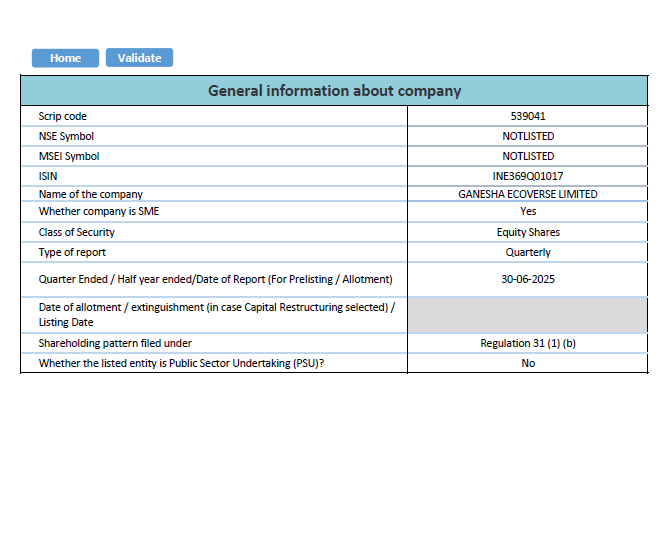
Task: Select the ISIN INE369Q01017 cell
Action: [x=527, y=175]
